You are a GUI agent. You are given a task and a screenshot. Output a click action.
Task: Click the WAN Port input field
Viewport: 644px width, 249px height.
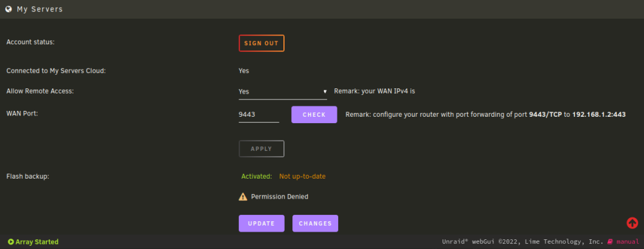[x=259, y=114]
